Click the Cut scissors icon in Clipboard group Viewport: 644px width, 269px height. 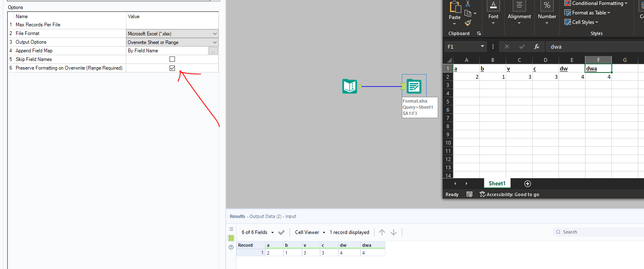pos(467,3)
